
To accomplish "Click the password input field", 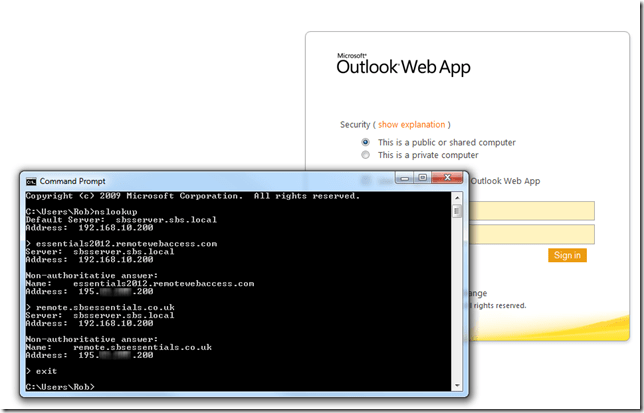I will (x=528, y=234).
